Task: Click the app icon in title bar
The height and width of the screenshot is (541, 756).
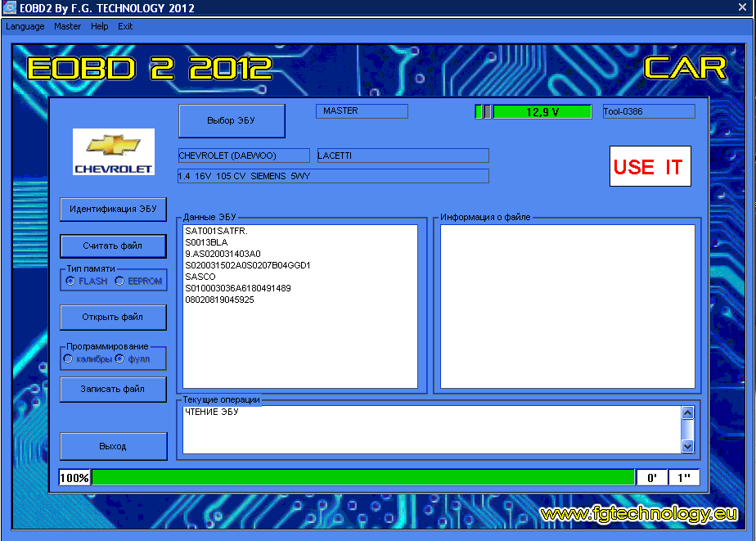Action: pyautogui.click(x=9, y=7)
